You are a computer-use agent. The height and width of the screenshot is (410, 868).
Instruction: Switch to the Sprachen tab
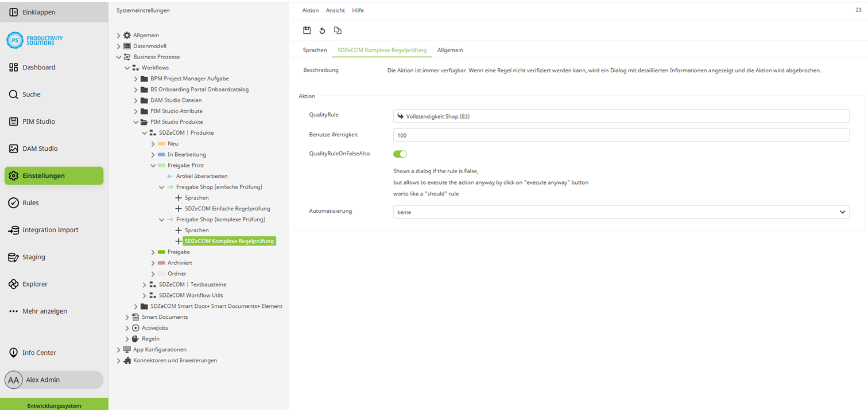click(315, 50)
